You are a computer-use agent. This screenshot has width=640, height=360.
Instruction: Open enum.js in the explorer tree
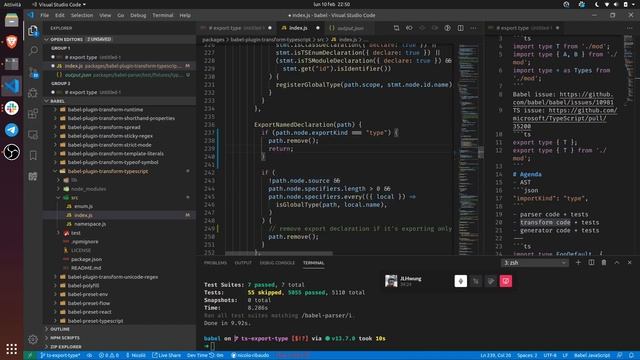tap(83, 207)
